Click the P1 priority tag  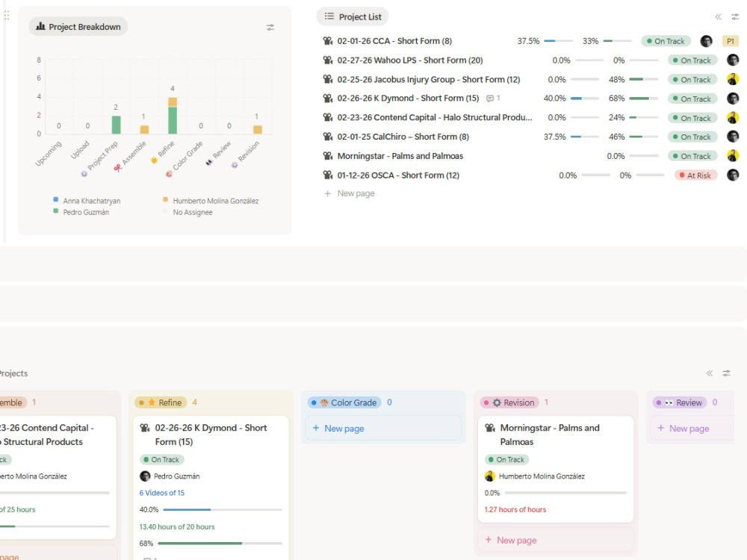(731, 41)
